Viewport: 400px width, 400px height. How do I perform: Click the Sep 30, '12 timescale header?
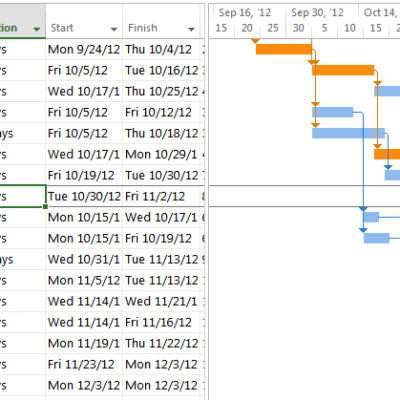point(317,13)
